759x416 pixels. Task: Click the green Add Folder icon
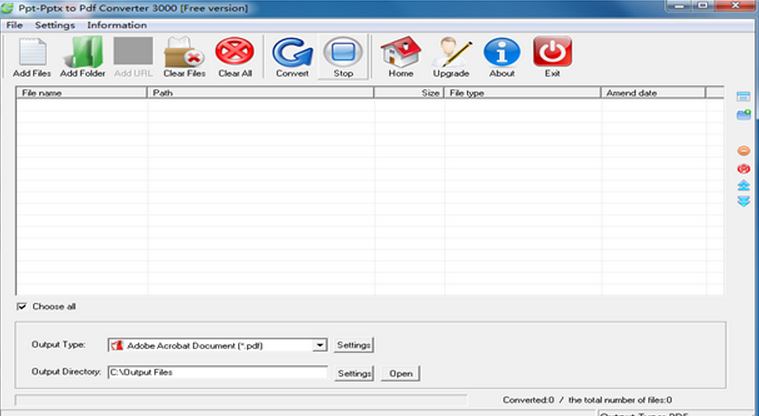[x=83, y=57]
